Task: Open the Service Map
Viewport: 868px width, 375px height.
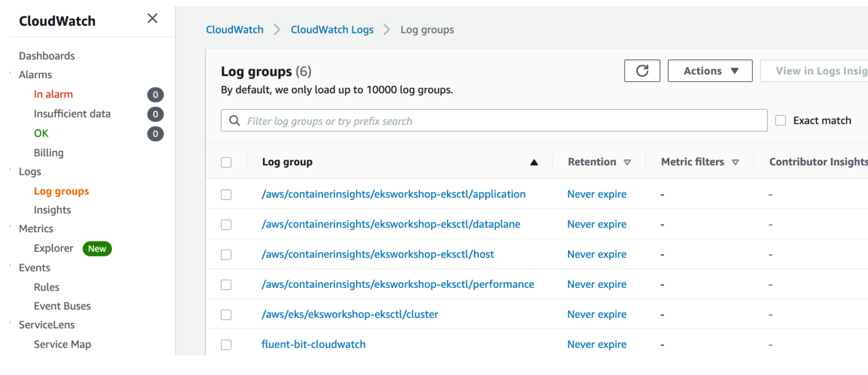Action: (x=62, y=345)
